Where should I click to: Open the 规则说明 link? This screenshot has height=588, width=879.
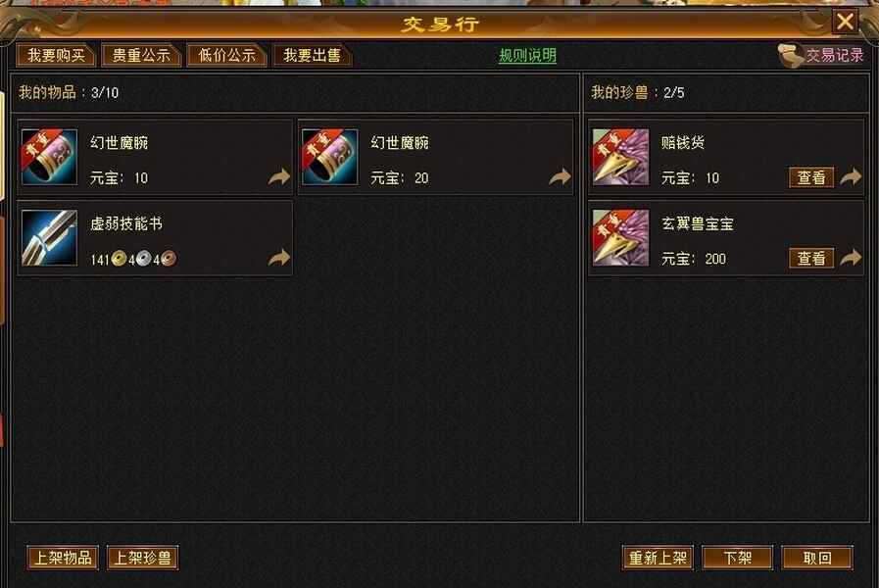(x=527, y=56)
